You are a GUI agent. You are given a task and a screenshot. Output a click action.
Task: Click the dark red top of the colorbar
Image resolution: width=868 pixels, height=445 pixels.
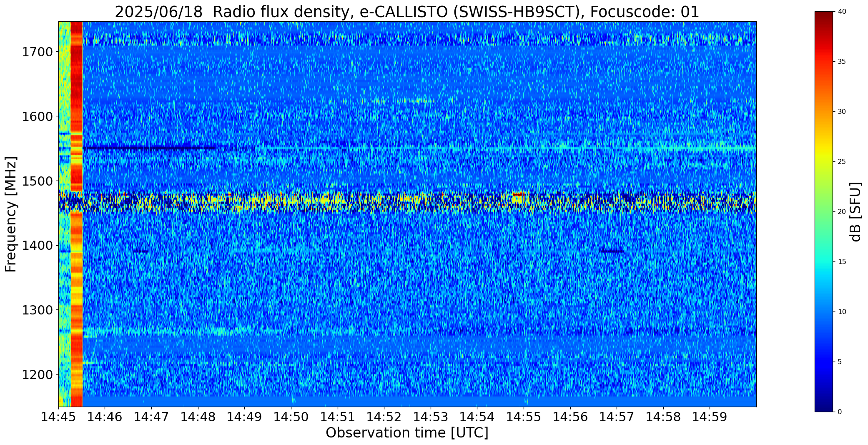pos(825,17)
